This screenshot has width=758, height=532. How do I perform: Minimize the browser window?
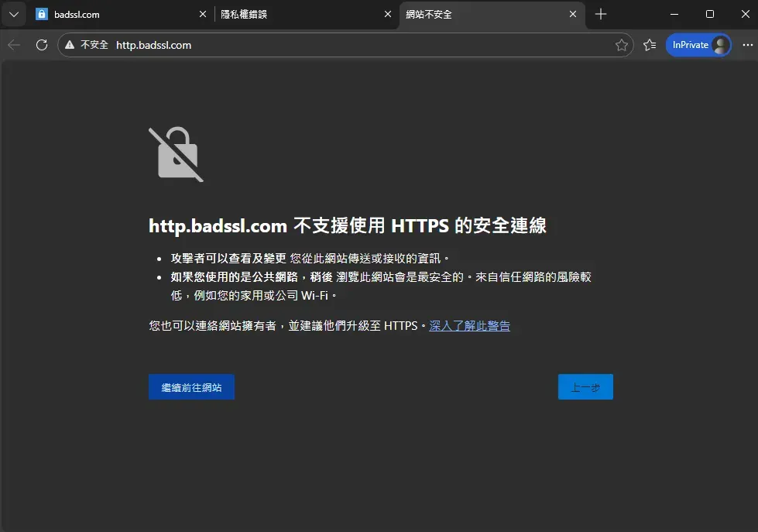click(x=674, y=14)
